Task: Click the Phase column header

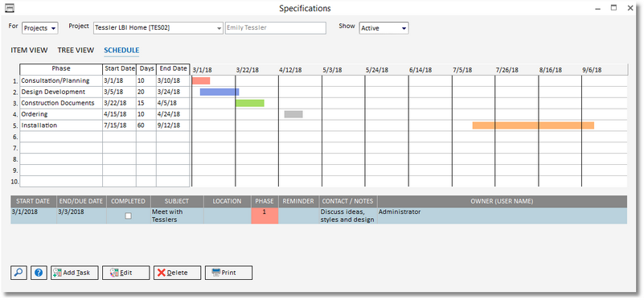Action: (61, 69)
